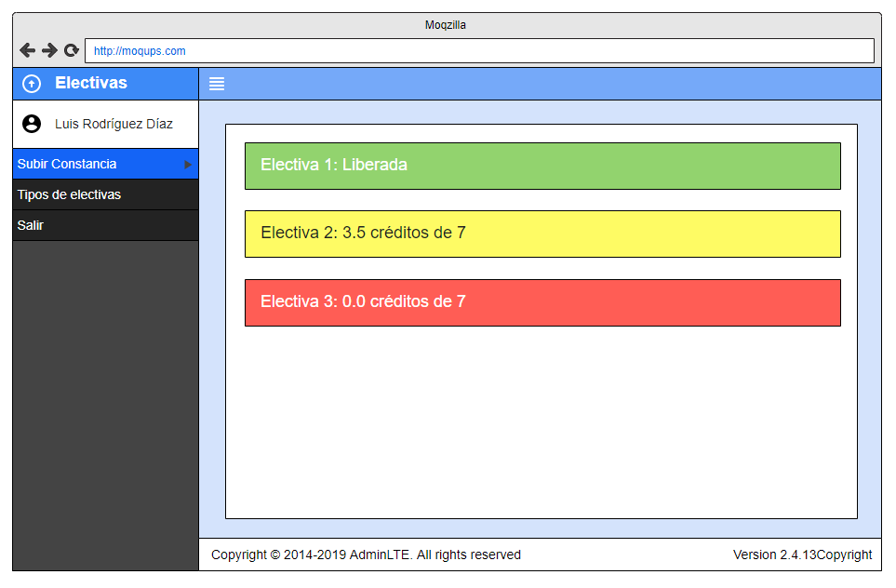The width and height of the screenshot is (896, 588).
Task: Click the browser back arrow
Action: (x=27, y=50)
